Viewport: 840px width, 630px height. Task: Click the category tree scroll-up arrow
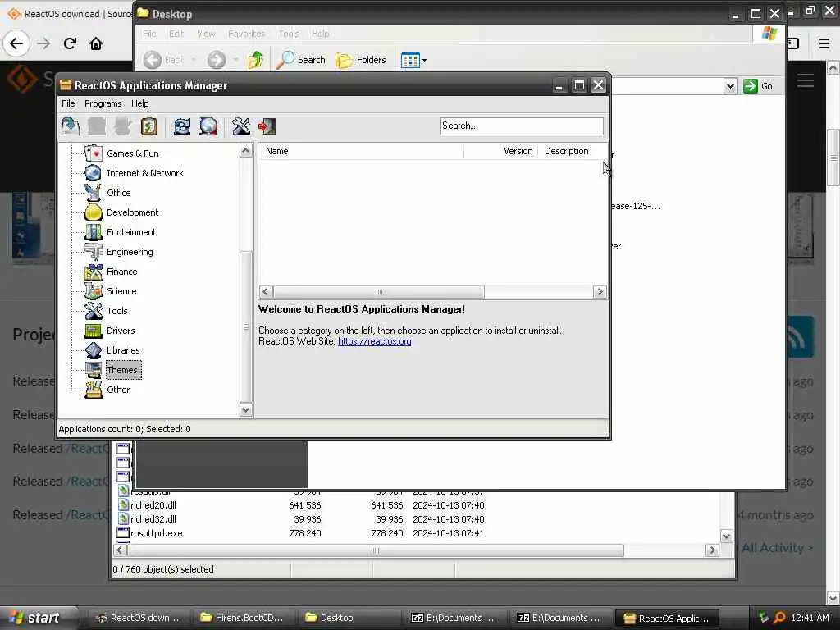pos(245,151)
